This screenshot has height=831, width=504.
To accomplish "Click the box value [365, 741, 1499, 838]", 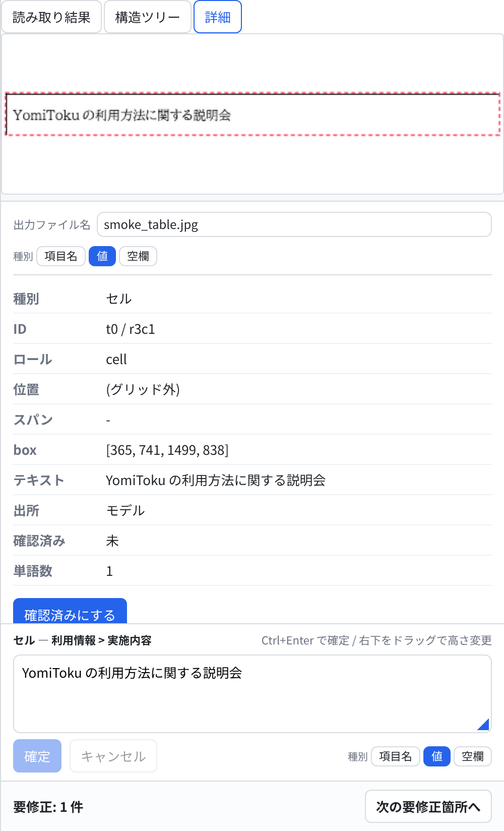I will click(167, 450).
